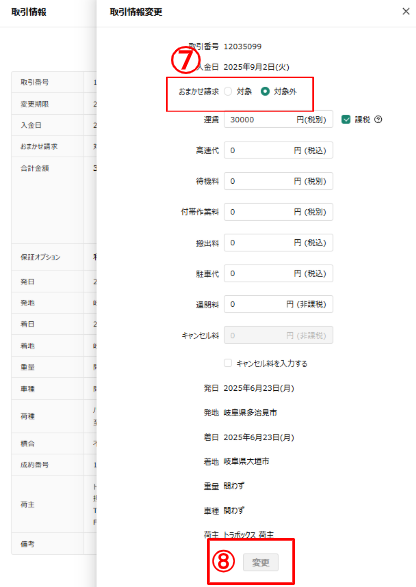Screen dimensions: 416x587
Task: Click the 備考 row at the table bottom
Action: pyautogui.click(x=54, y=544)
